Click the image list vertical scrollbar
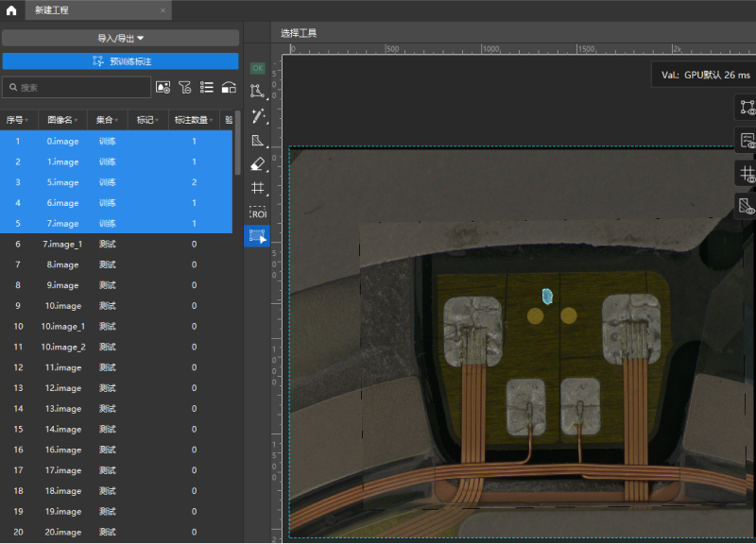 238,143
